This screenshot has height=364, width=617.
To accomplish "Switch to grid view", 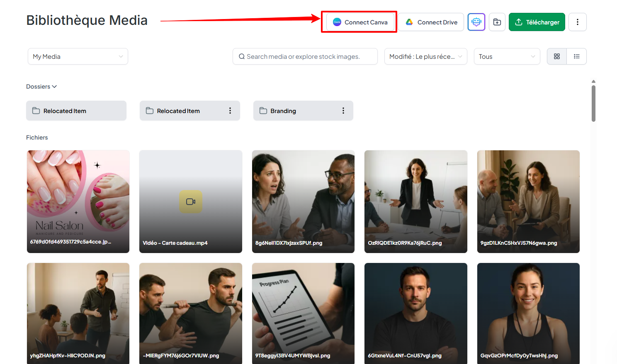I will (x=557, y=56).
